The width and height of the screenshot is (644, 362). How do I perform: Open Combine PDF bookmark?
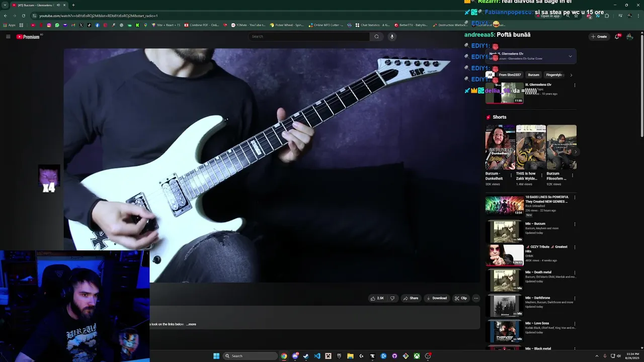201,25
